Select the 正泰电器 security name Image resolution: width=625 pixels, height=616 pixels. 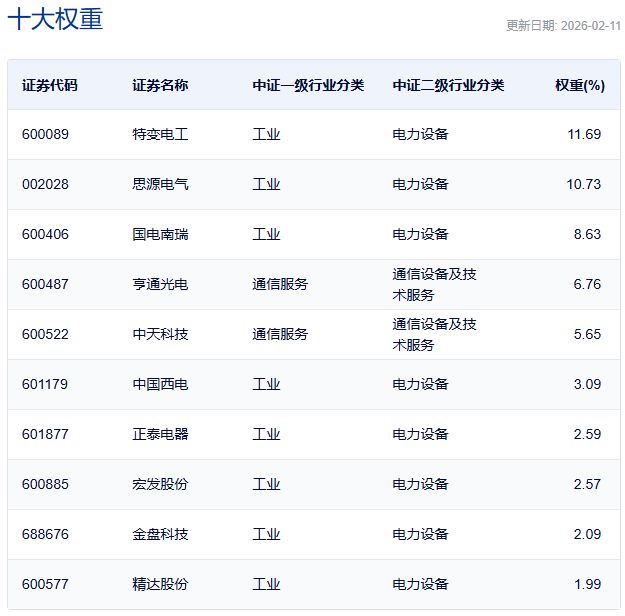point(160,434)
